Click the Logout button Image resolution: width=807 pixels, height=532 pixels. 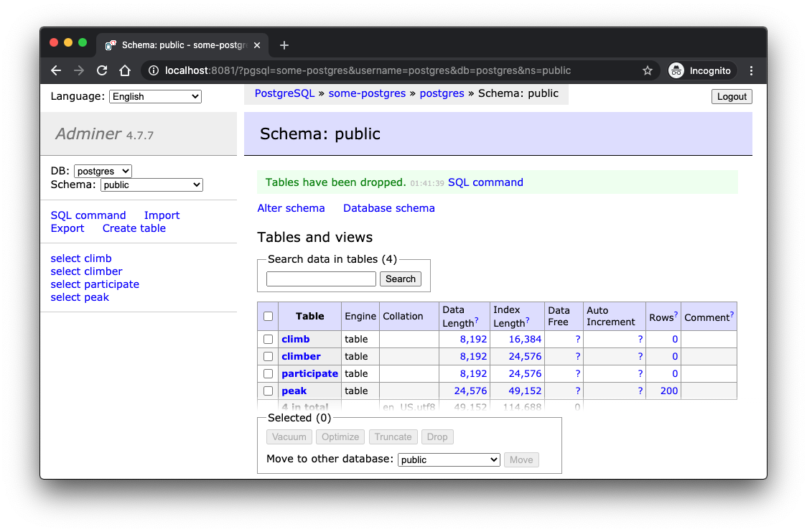point(732,96)
